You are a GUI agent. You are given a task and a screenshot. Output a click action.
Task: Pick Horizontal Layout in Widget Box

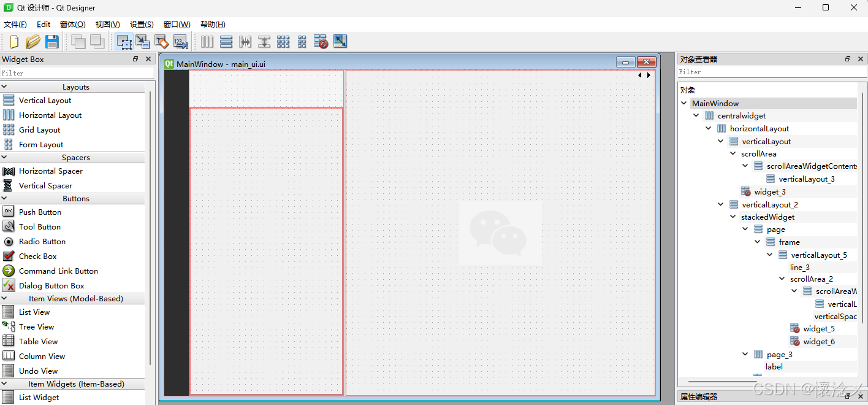[x=50, y=115]
